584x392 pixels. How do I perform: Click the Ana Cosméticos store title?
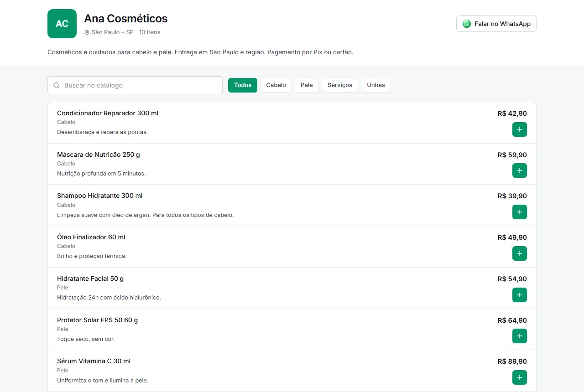tap(126, 19)
